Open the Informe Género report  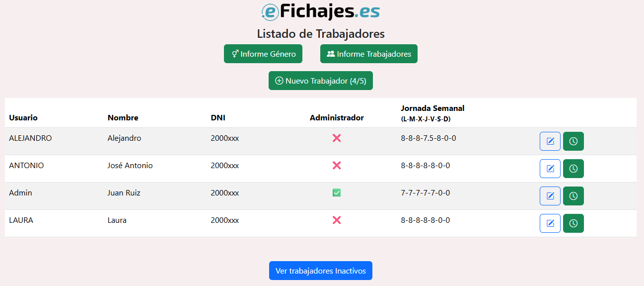(x=263, y=54)
